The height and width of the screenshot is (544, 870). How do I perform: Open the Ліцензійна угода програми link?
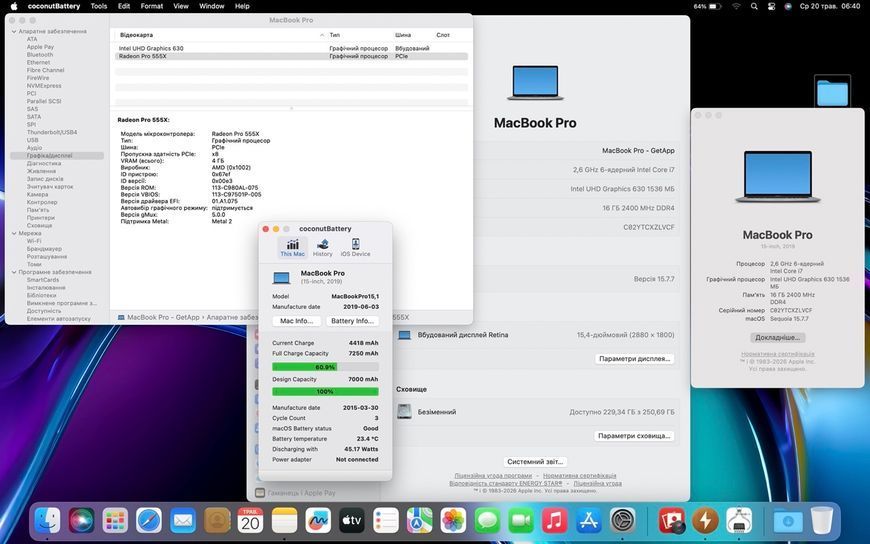[493, 476]
